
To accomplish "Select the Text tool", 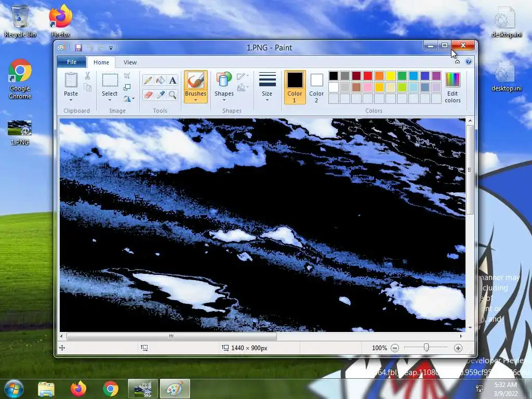I will coord(172,80).
